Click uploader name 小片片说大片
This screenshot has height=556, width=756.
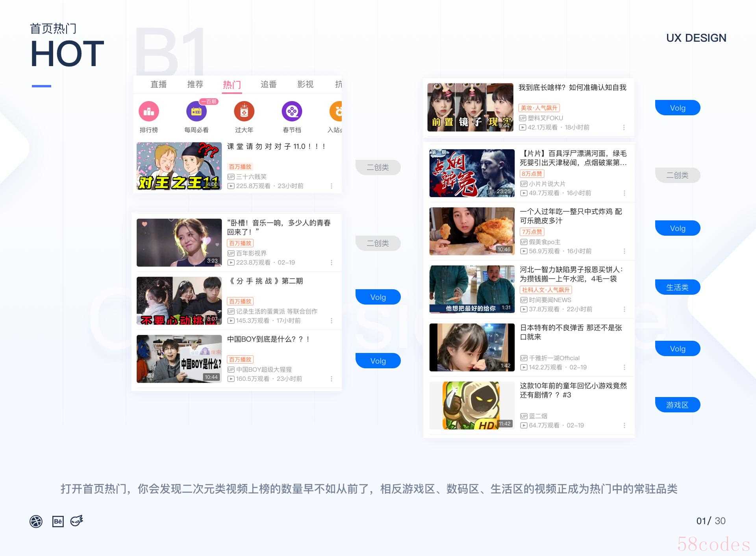coord(547,184)
